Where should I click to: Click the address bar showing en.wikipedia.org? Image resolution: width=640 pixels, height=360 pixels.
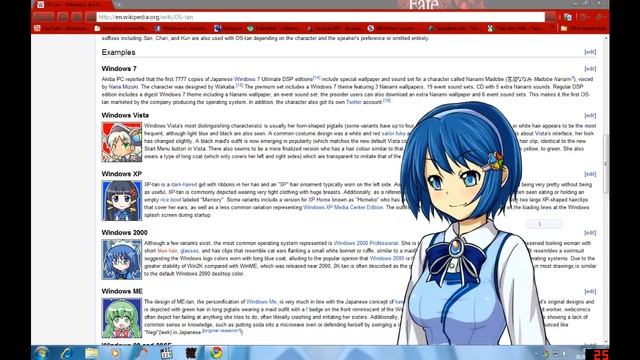pos(320,17)
